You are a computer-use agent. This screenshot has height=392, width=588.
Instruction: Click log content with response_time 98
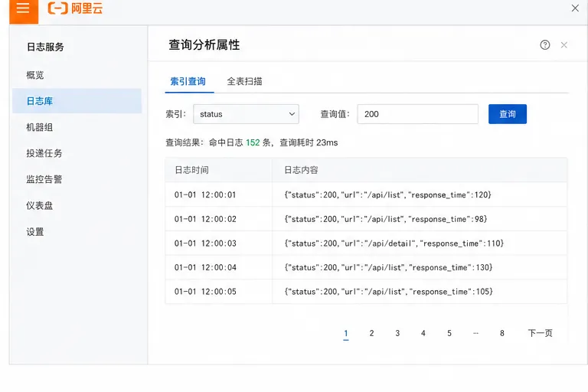click(386, 219)
